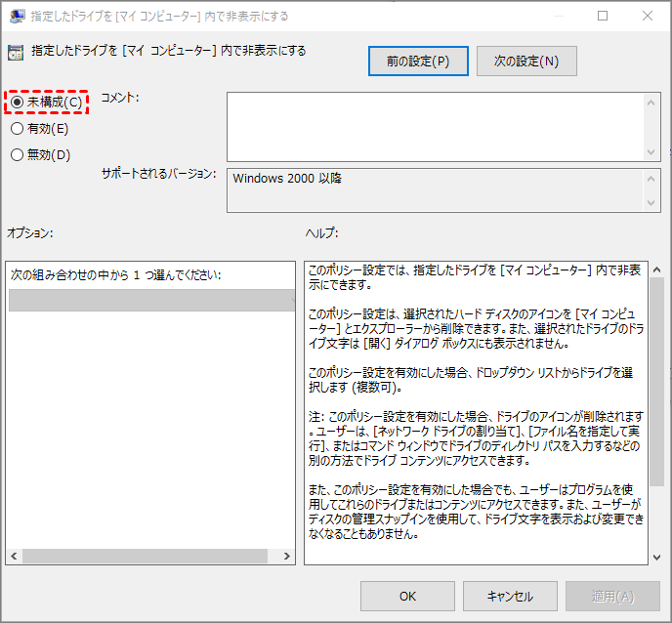Click the left arrow of options horizontal scrollbar
The image size is (672, 623).
[14, 556]
